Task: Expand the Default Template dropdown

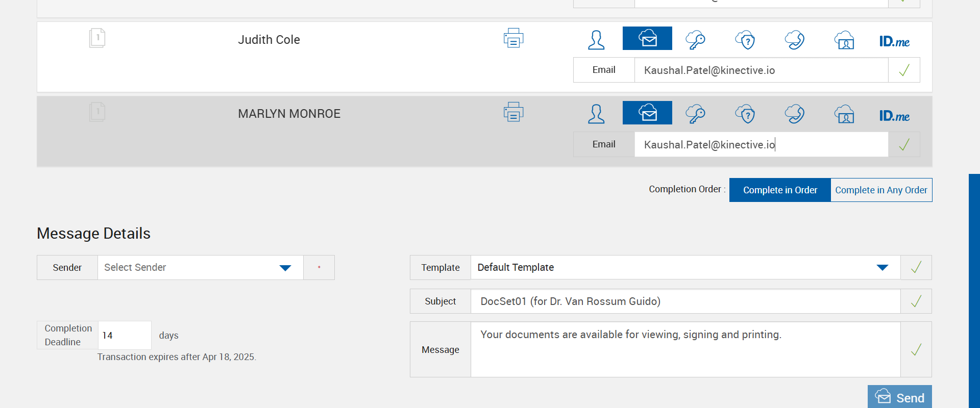Action: [x=685, y=268]
